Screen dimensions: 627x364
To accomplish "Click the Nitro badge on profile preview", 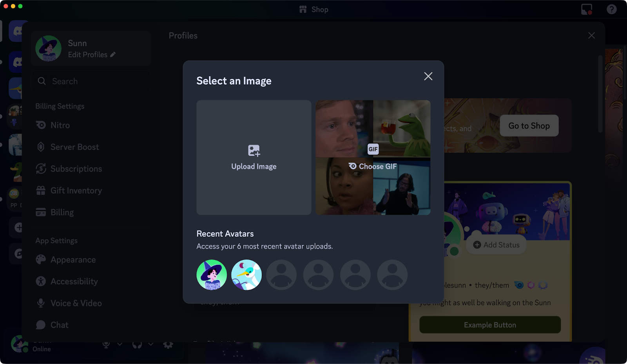I will coord(519,285).
